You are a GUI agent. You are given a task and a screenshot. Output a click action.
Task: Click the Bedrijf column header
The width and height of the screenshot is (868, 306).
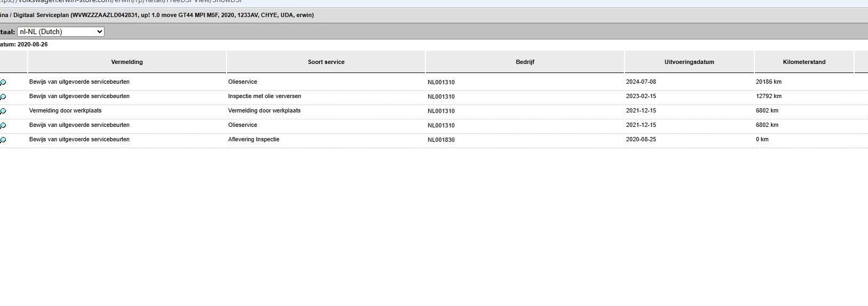pos(525,62)
